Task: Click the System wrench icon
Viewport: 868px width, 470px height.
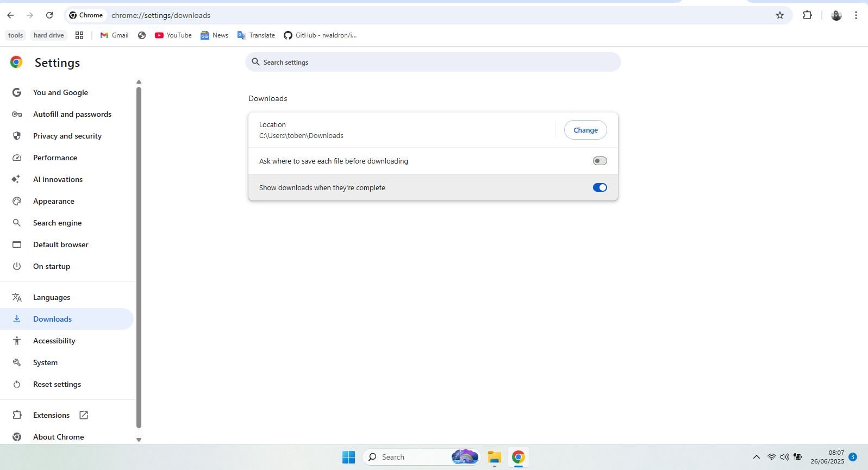Action: (17, 362)
